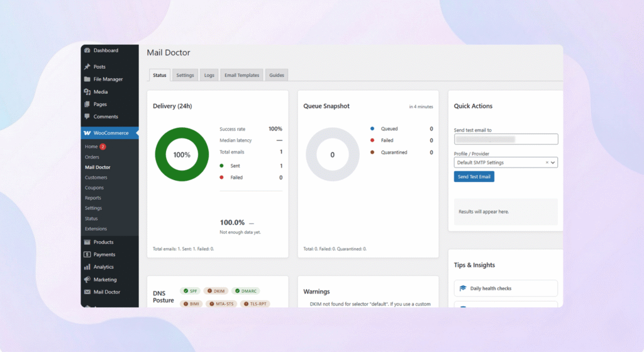Open WooCommerce Orders submenu item
The width and height of the screenshot is (644, 352).
pyautogui.click(x=92, y=157)
